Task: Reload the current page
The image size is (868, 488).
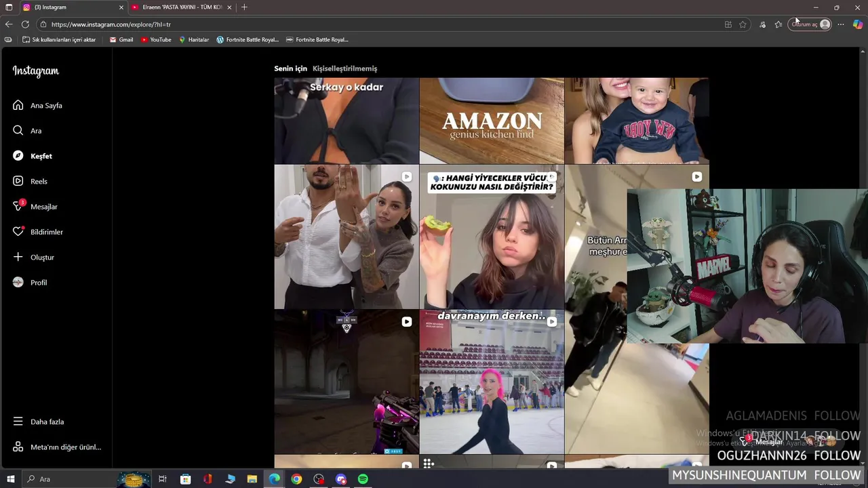Action: pyautogui.click(x=25, y=24)
